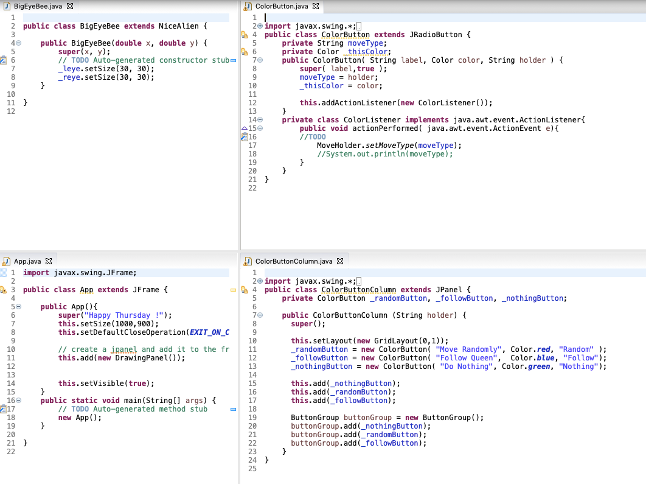Collapse the ColorButton constructor at line 7
Viewport: 646px width, 484px height.
pos(260,60)
